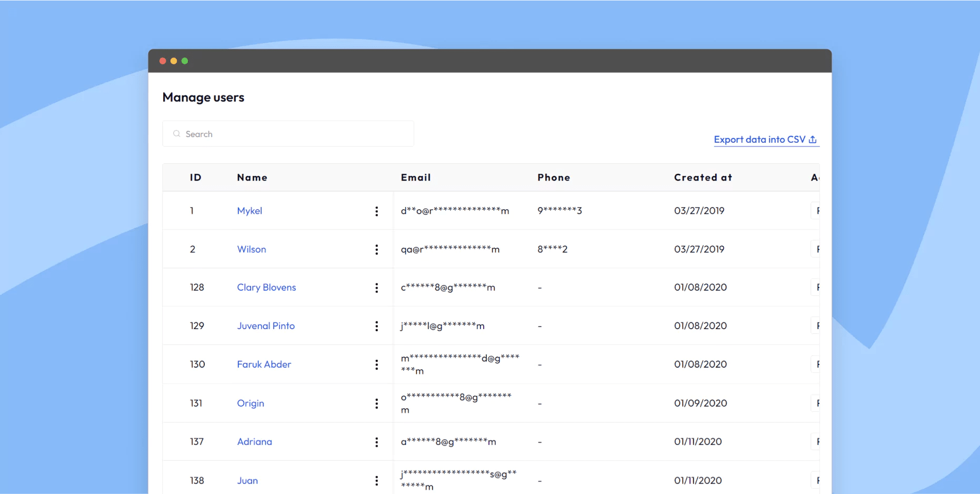Select ID cell 130
The image size is (980, 494).
coord(197,364)
